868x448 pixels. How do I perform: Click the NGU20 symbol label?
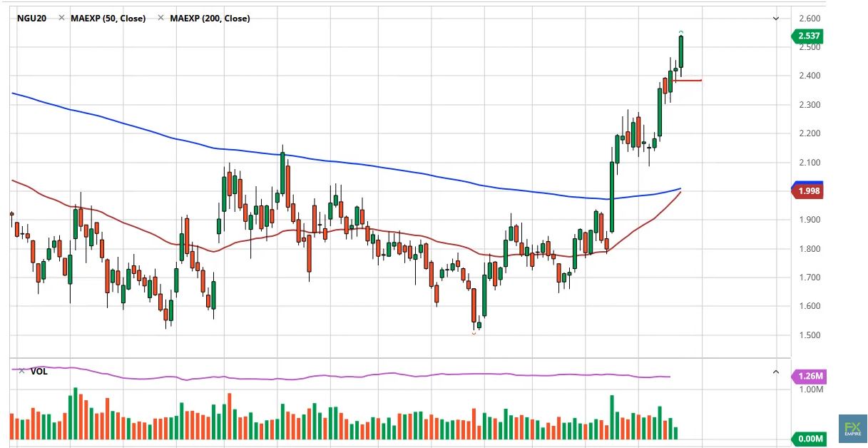pos(32,19)
